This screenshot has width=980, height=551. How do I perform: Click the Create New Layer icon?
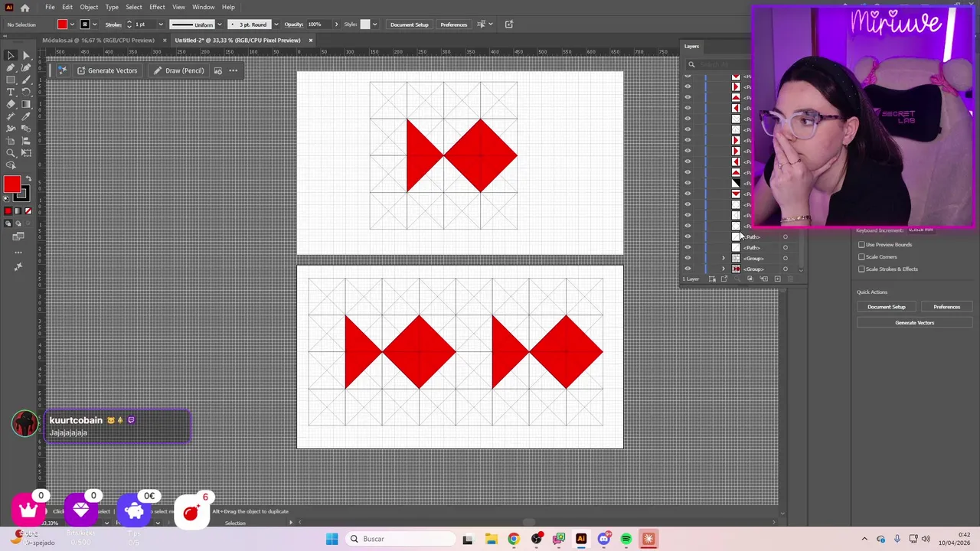[777, 279]
